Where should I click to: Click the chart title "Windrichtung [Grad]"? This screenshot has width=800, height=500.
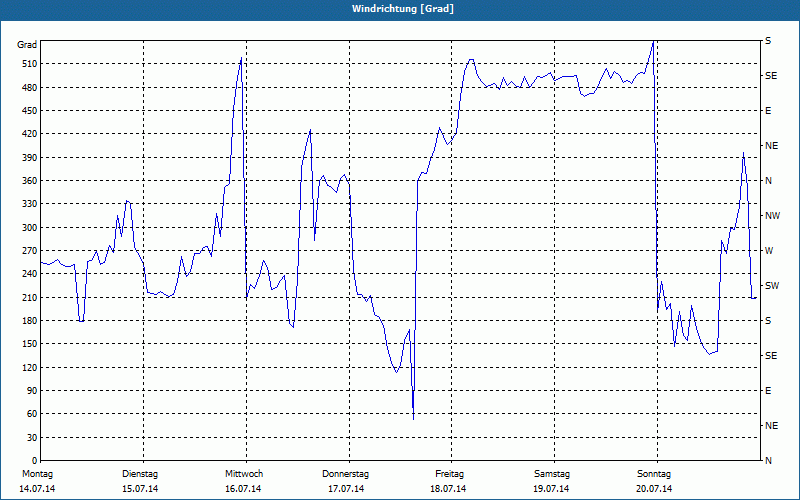click(x=403, y=9)
